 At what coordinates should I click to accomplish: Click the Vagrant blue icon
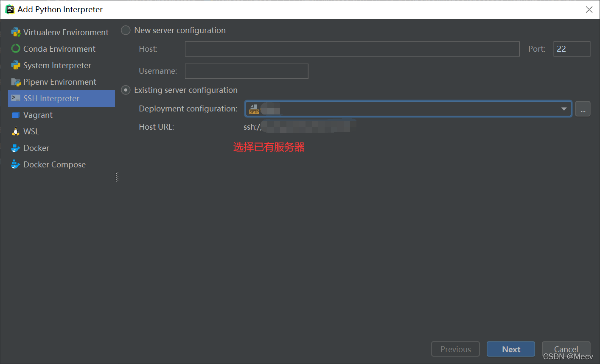pos(16,115)
